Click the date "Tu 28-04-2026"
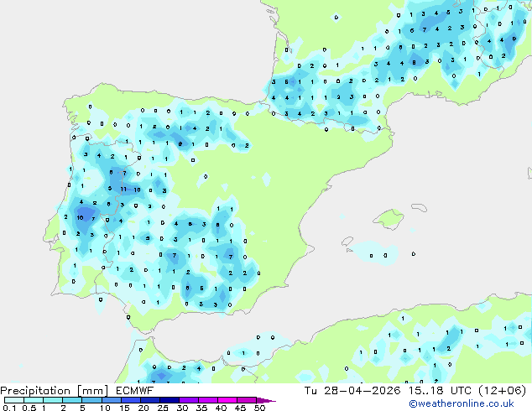 [x=352, y=391]
